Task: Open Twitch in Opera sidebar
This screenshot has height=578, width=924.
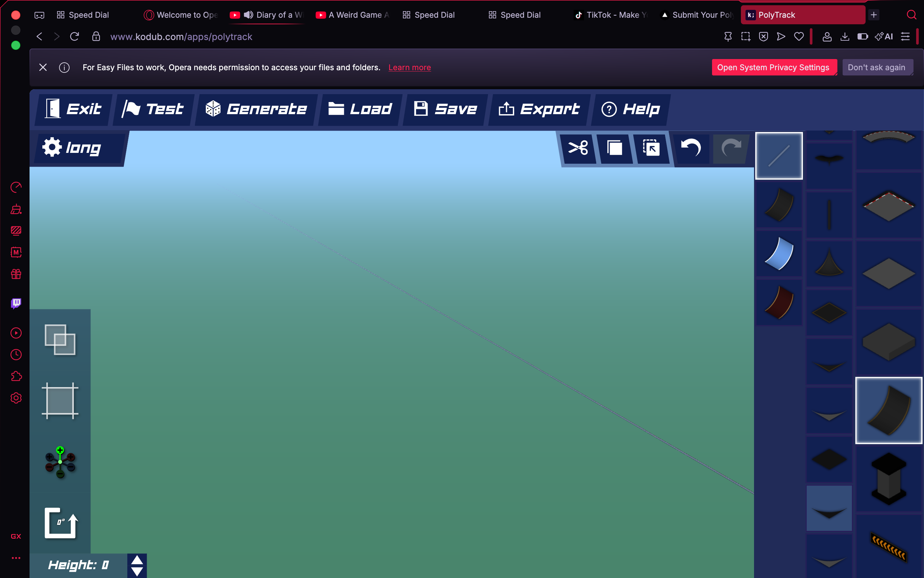Action: coord(16,303)
